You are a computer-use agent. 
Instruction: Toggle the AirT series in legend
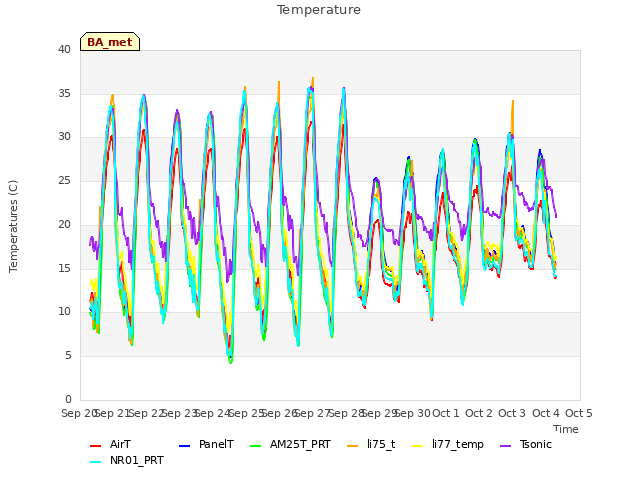(x=110, y=444)
